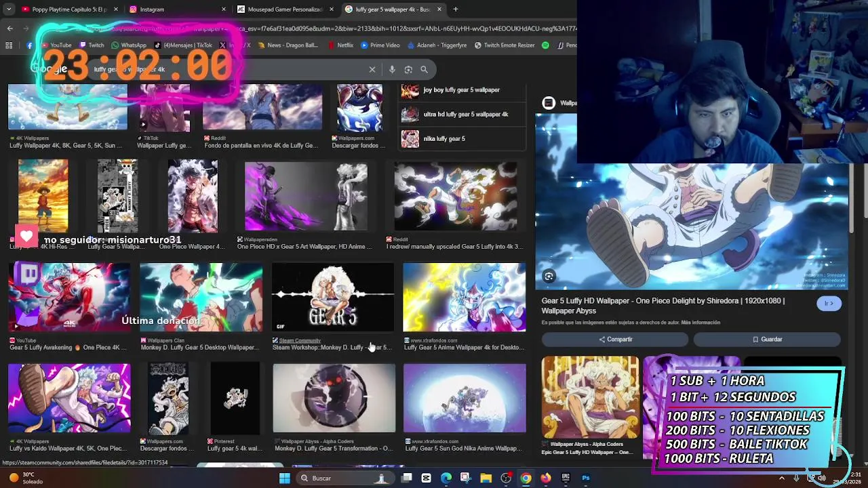Switch to Mousepad Gamer Personalizado tab
This screenshot has height=488, width=868.
pyautogui.click(x=285, y=9)
